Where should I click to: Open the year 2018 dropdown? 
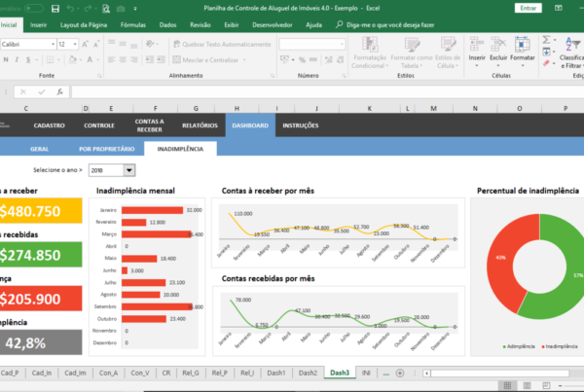(x=129, y=170)
